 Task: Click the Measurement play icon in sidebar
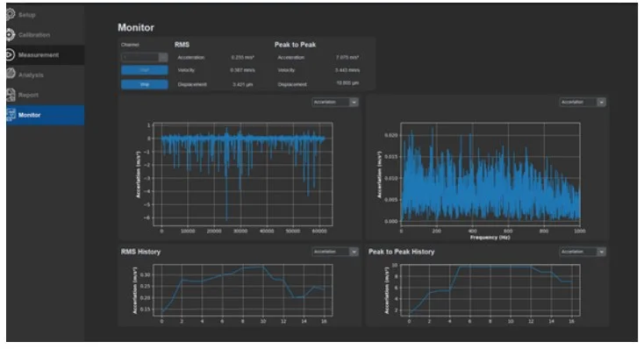tap(11, 54)
